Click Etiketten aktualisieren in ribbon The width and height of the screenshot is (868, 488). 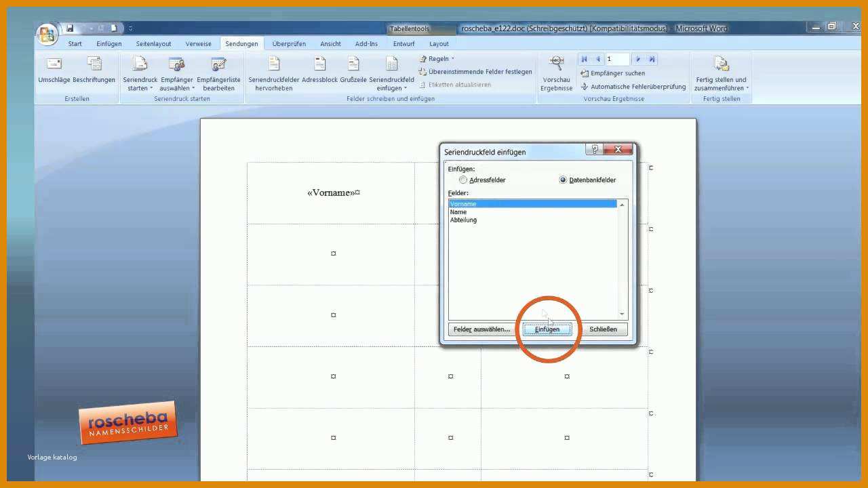coord(455,85)
